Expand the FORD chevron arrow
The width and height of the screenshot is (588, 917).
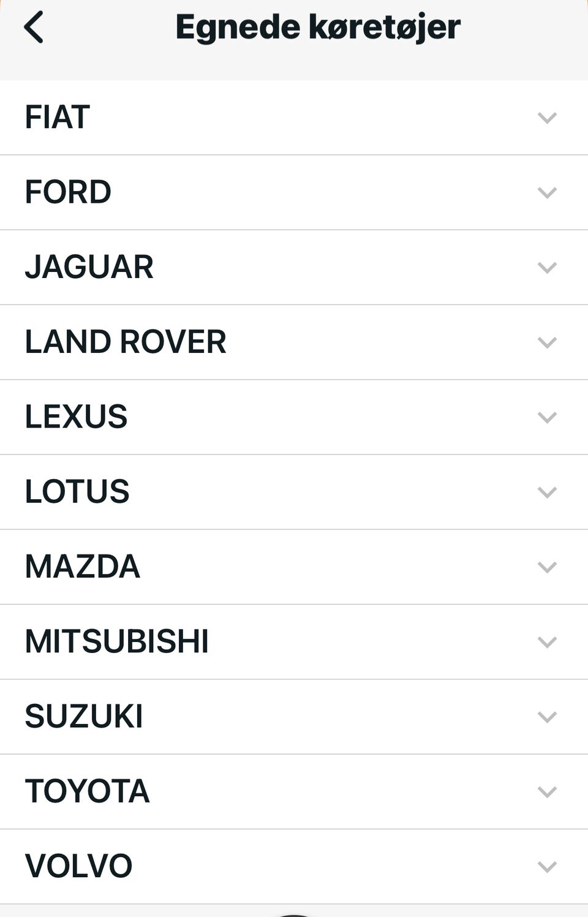click(547, 192)
